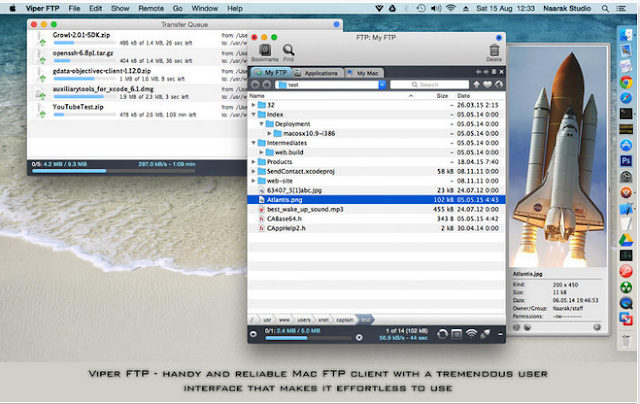
Task: Expand the Products folder
Action: pos(253,162)
